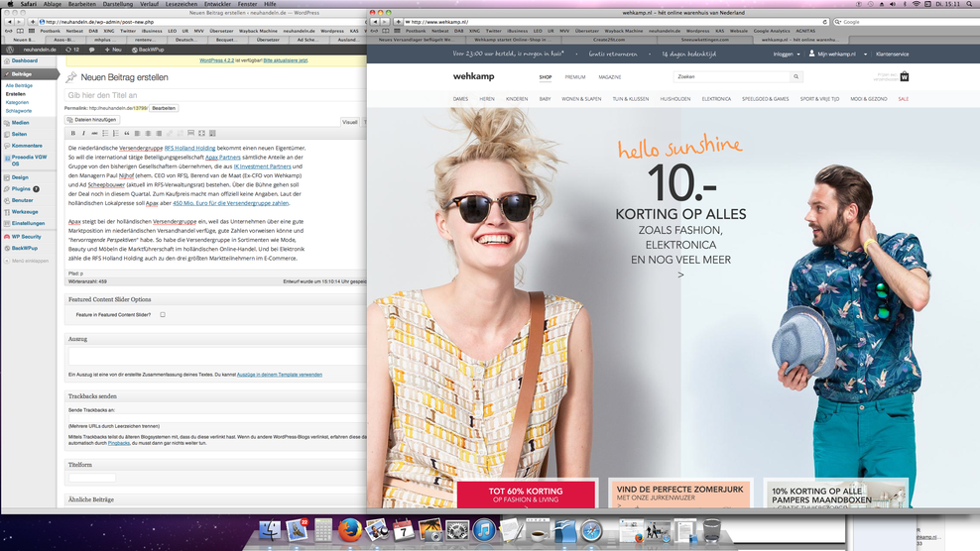This screenshot has height=551, width=980.
Task: Click 'Klantenservice' link on wehkamp
Action: coord(893,55)
